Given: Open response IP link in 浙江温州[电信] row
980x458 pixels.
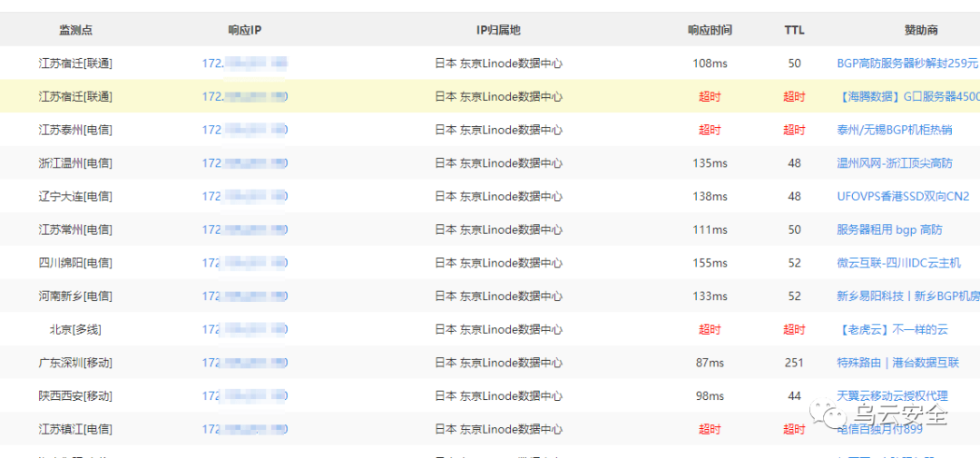Looking at the screenshot, I should 244,163.
